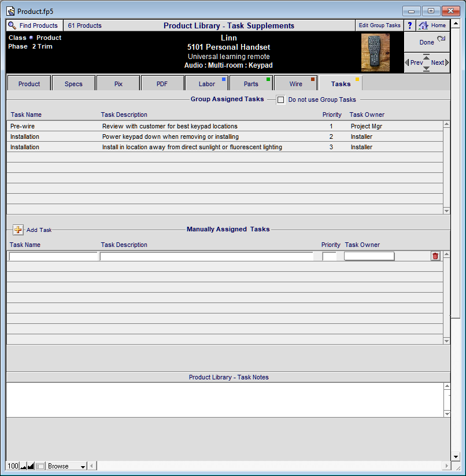Click the Home button label
The width and height of the screenshot is (466, 476).
coord(438,25)
